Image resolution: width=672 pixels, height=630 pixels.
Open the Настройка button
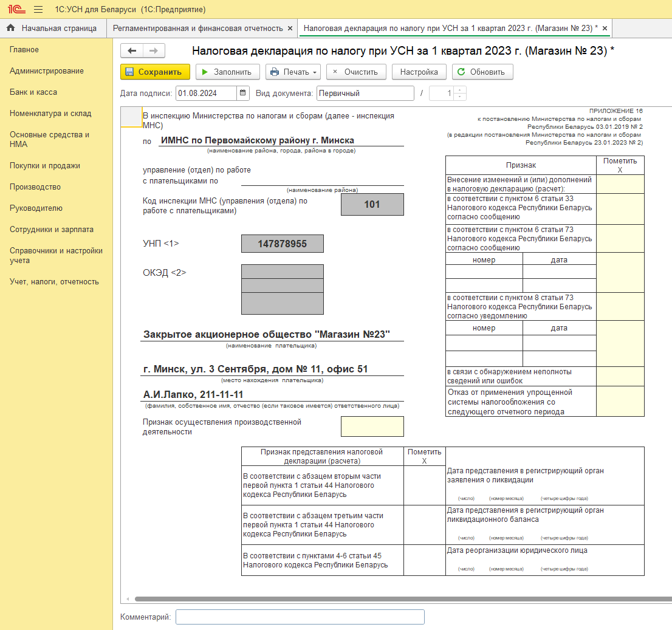tap(419, 72)
